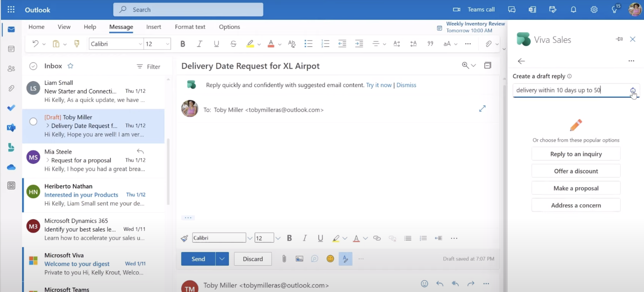
Task: Choose Make a proposal option
Action: [x=576, y=188]
